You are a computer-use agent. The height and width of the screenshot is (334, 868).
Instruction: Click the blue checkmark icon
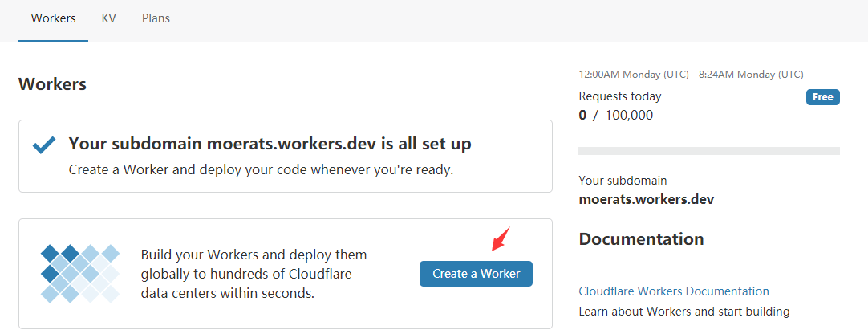pos(44,145)
